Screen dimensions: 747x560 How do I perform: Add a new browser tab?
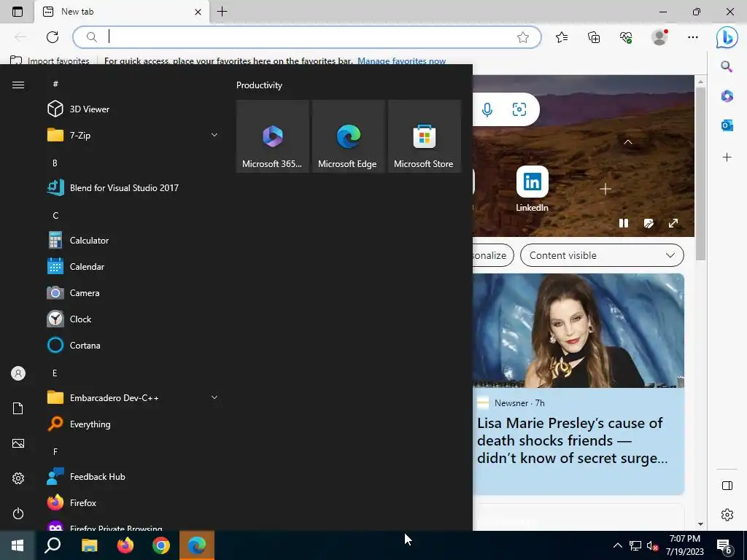pyautogui.click(x=222, y=12)
